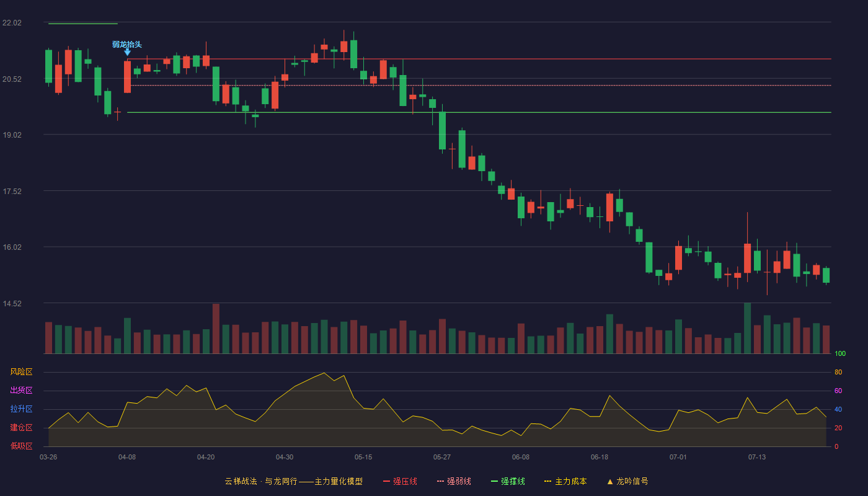Click the 06-18 date label
Image resolution: width=868 pixels, height=496 pixels.
coord(600,458)
